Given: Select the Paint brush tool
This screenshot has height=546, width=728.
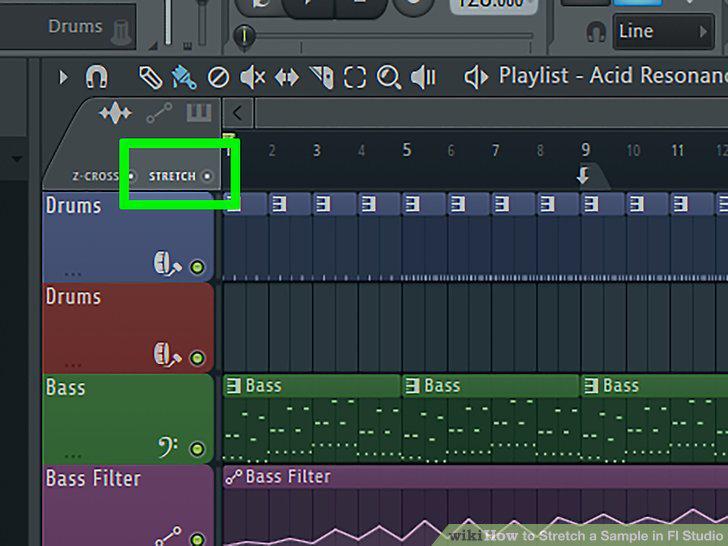Looking at the screenshot, I should 184,78.
